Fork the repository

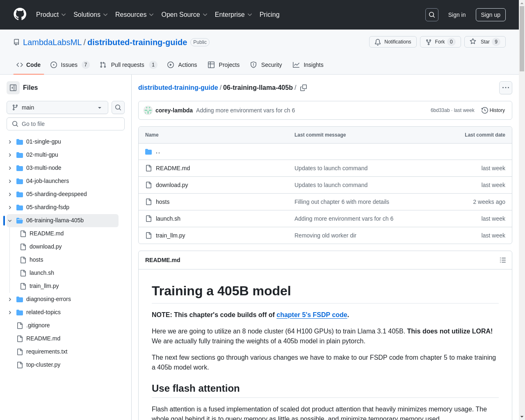[441, 42]
